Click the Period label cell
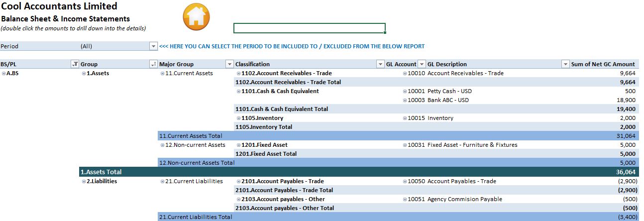Screen dimensions: 644x221 (9, 46)
